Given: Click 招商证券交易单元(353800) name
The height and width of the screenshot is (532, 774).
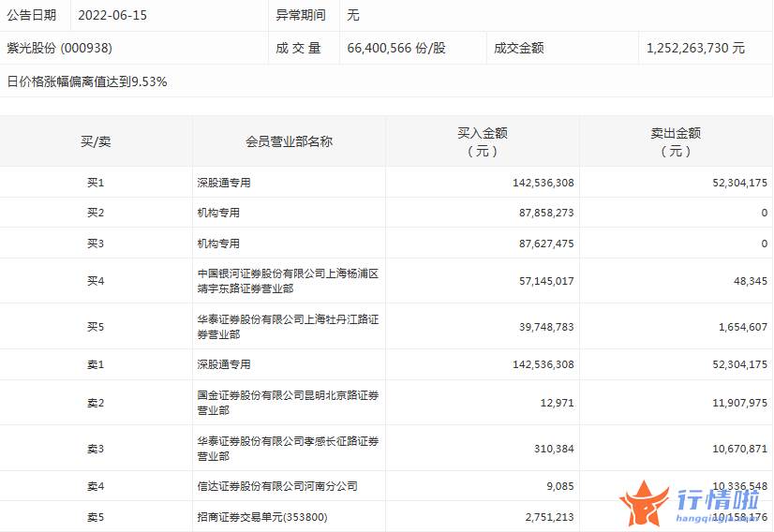Looking at the screenshot, I should [x=262, y=517].
